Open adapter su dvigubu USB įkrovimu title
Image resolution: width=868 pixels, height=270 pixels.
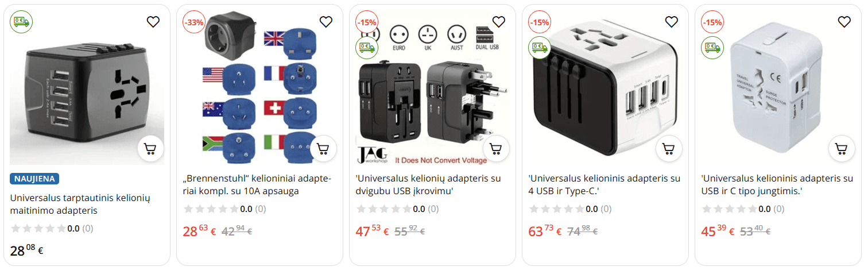click(428, 184)
